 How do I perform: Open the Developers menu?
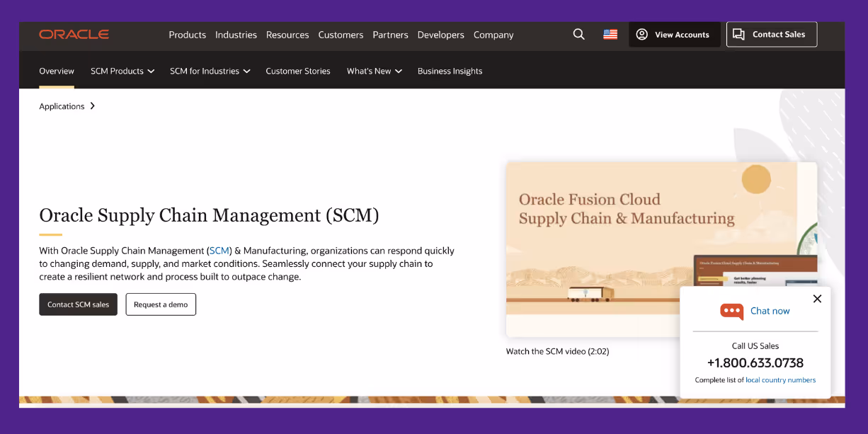coord(440,35)
